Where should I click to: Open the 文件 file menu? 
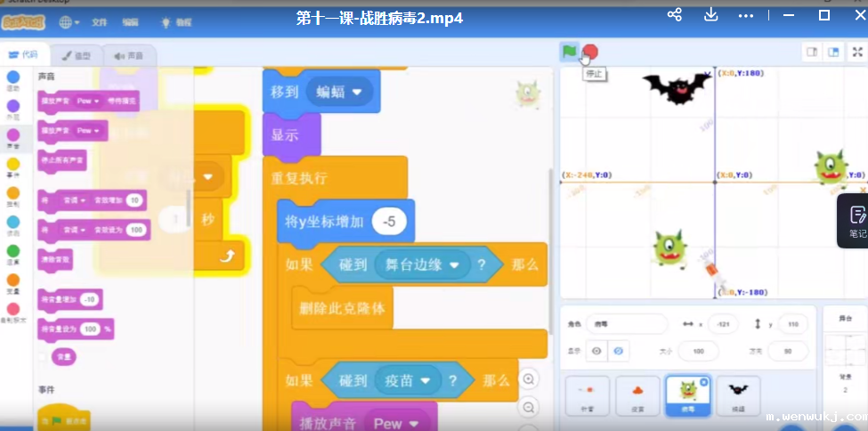(x=100, y=21)
